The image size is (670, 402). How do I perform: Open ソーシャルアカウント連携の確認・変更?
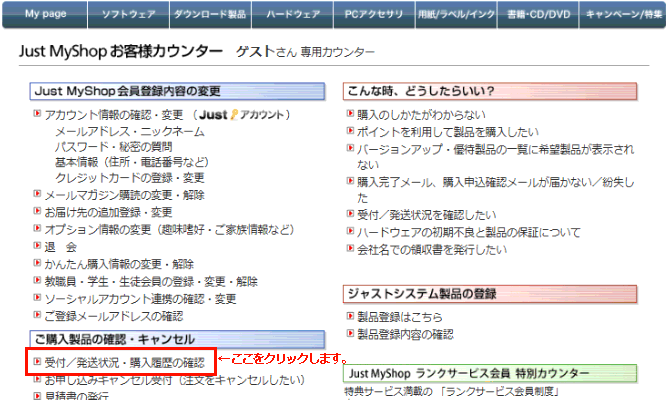(141, 299)
